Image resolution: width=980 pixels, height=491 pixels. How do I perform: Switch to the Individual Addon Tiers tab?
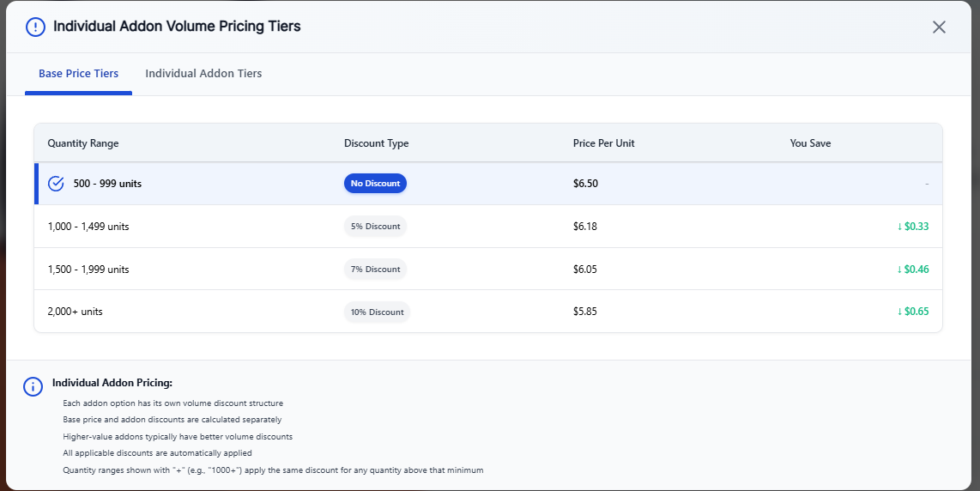point(203,74)
